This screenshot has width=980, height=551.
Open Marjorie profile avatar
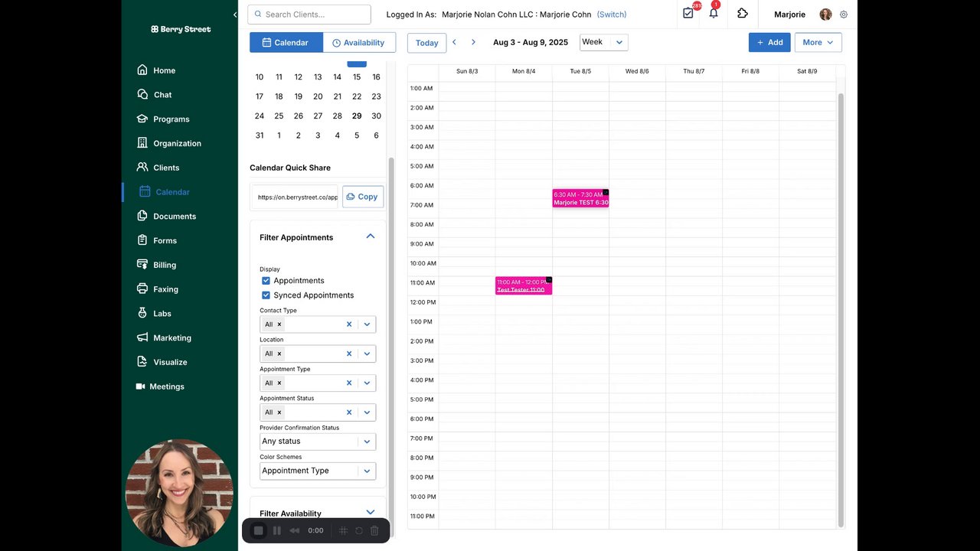click(x=825, y=15)
